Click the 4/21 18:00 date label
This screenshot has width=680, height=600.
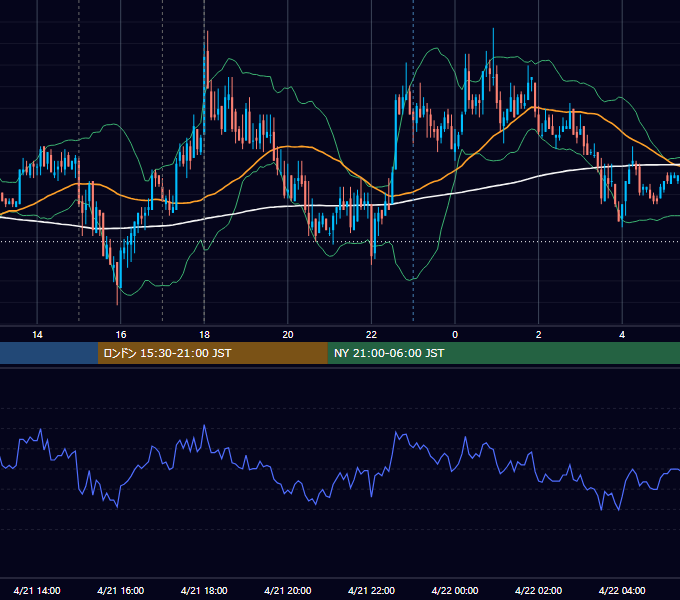point(204,590)
